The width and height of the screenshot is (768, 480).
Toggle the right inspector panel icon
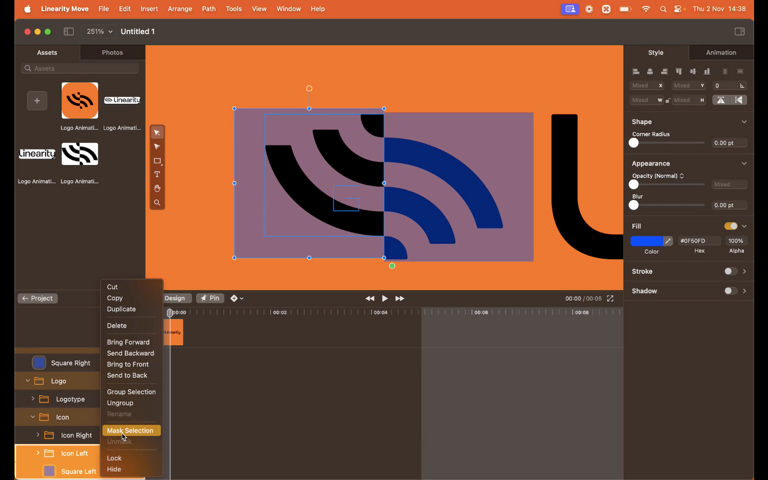pos(740,31)
